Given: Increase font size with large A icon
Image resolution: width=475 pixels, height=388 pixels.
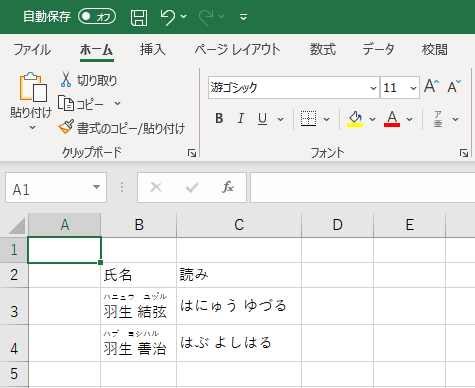Looking at the screenshot, I should coord(432,86).
